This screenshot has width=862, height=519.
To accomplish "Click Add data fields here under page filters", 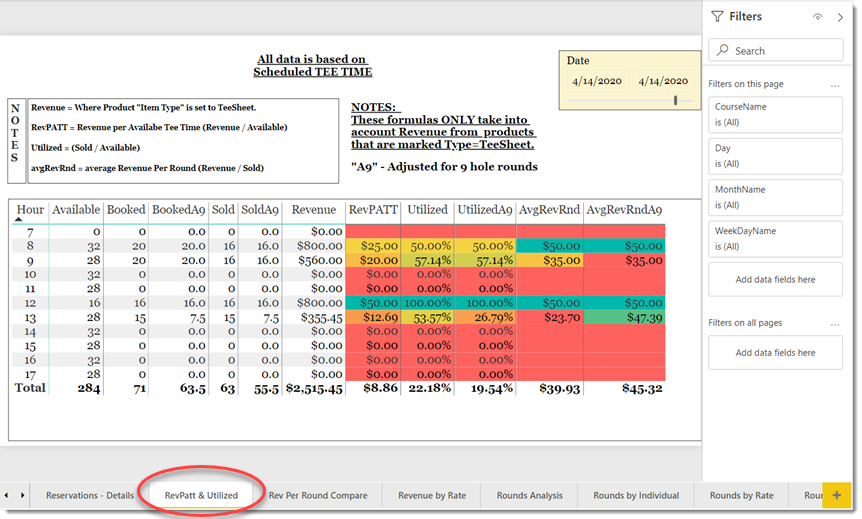I will coord(775,279).
